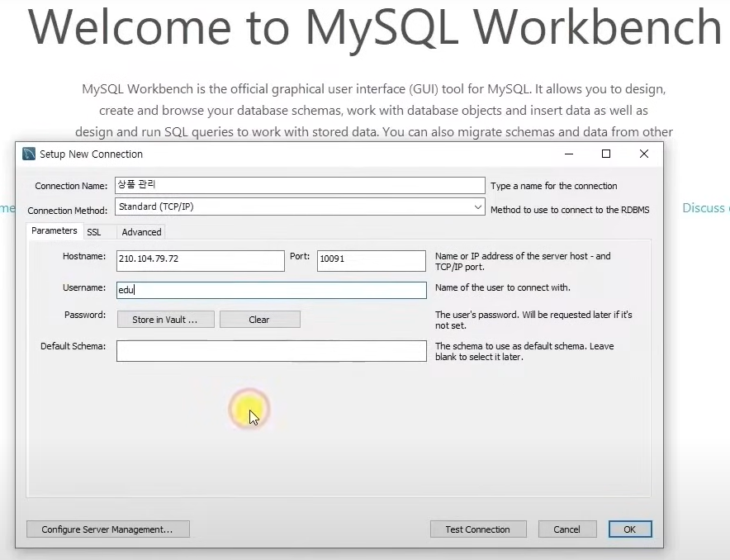Open Configure Server Management
Screen dimensions: 730x560
pos(108,529)
